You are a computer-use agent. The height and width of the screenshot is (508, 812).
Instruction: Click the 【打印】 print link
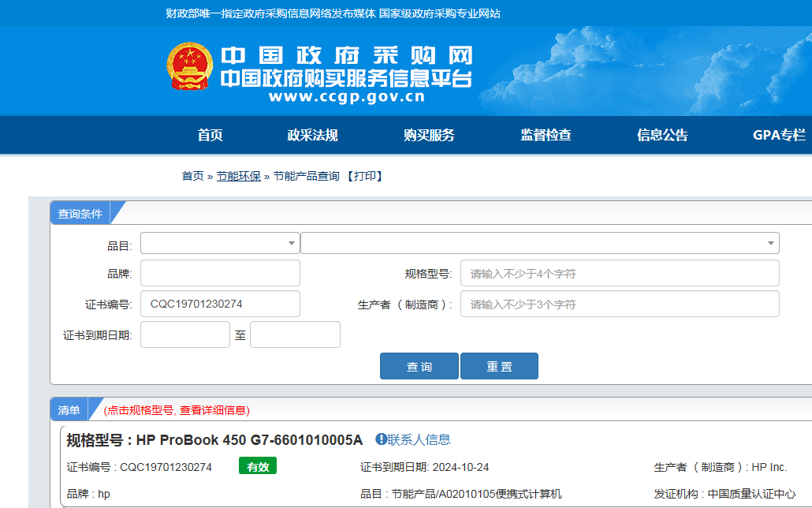pos(364,176)
